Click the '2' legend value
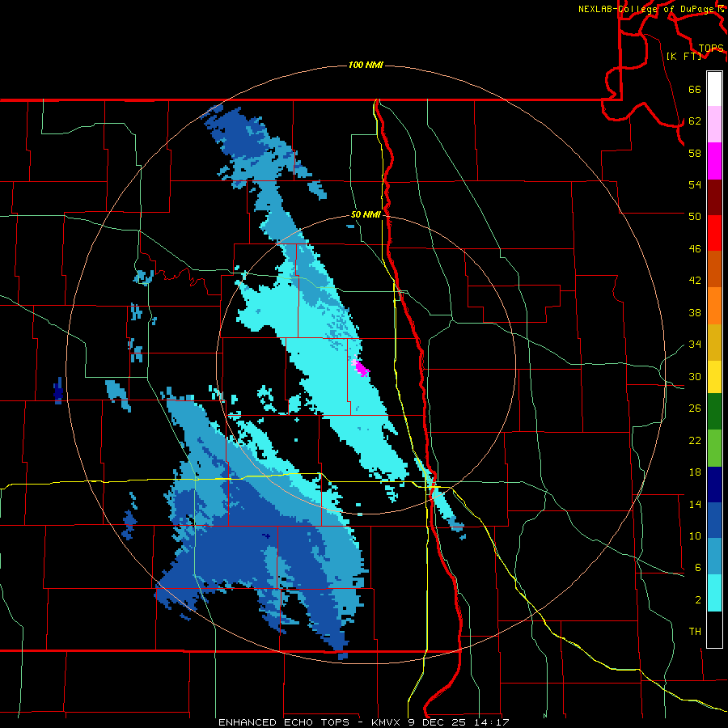This screenshot has width=728, height=728. pos(697,600)
